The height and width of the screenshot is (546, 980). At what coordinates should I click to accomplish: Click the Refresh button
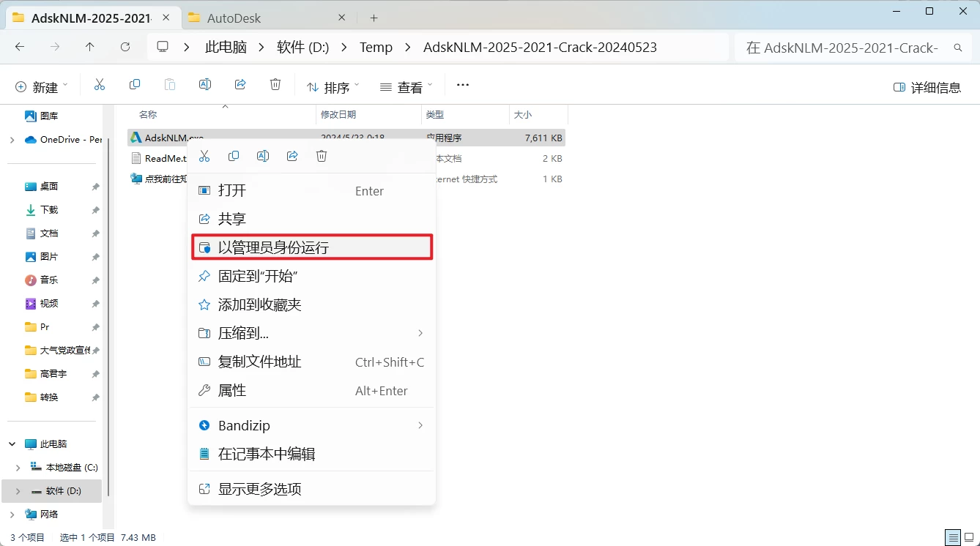coord(125,47)
